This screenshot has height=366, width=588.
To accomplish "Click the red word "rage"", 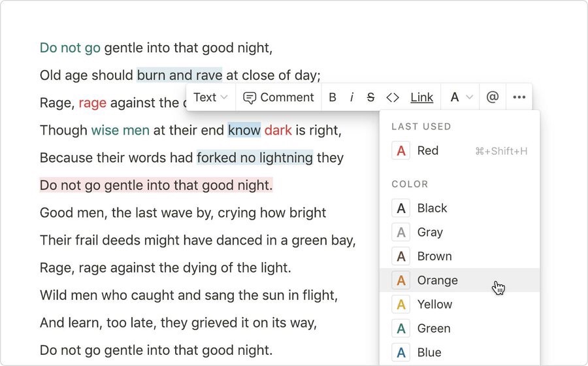I will click(x=93, y=103).
